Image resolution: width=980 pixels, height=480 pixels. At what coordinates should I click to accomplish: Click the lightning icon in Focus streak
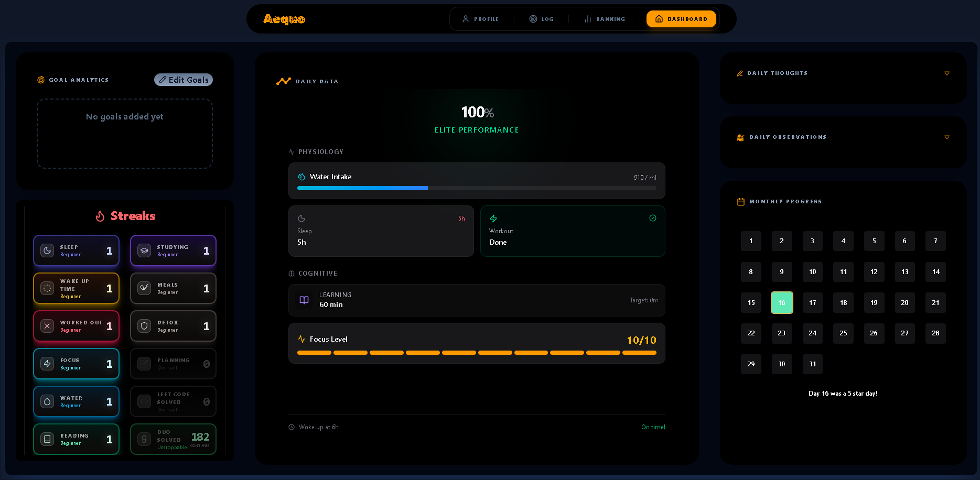47,364
